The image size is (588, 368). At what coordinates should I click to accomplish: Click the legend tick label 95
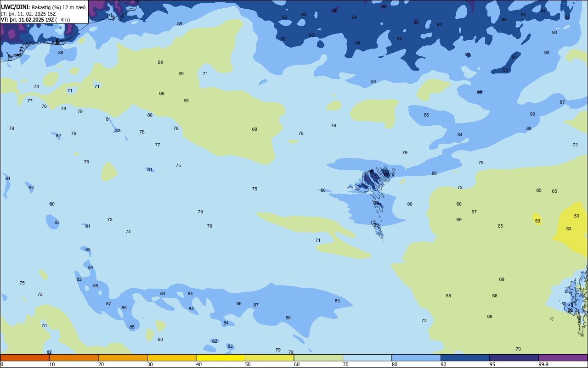[492, 364]
